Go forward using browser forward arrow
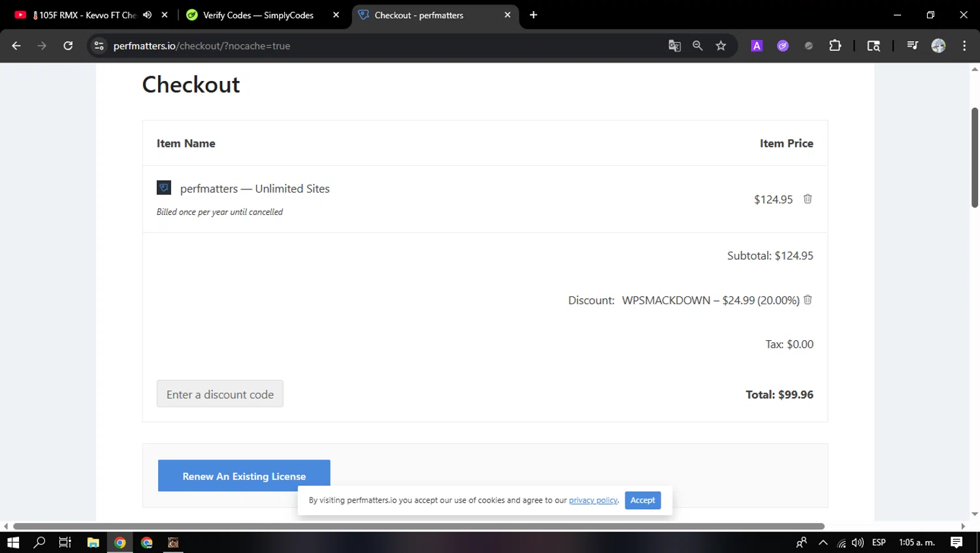The image size is (980, 553). click(x=42, y=46)
